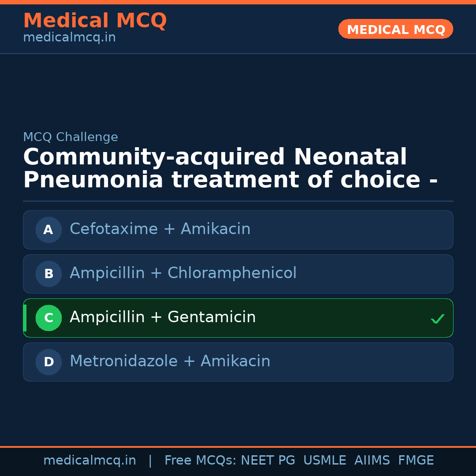Image resolution: width=476 pixels, height=476 pixels.
Task: Select the Cefotaxime + Amikacin answer text
Action: [x=160, y=229]
